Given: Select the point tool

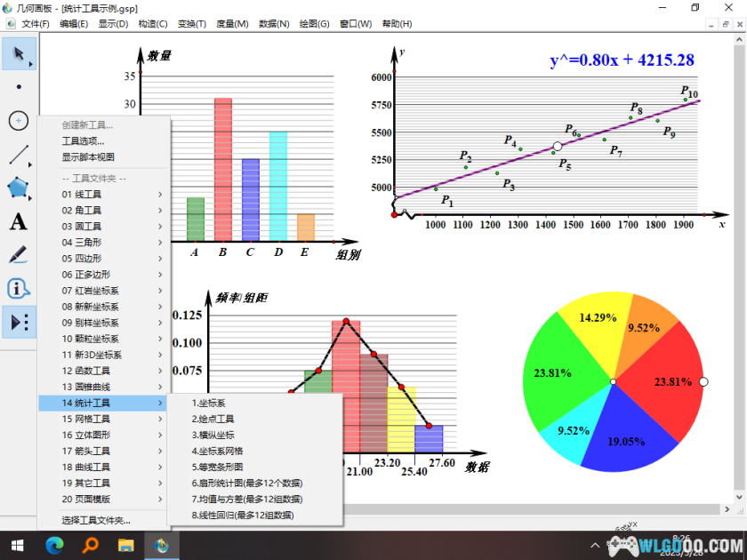Looking at the screenshot, I should point(18,85).
